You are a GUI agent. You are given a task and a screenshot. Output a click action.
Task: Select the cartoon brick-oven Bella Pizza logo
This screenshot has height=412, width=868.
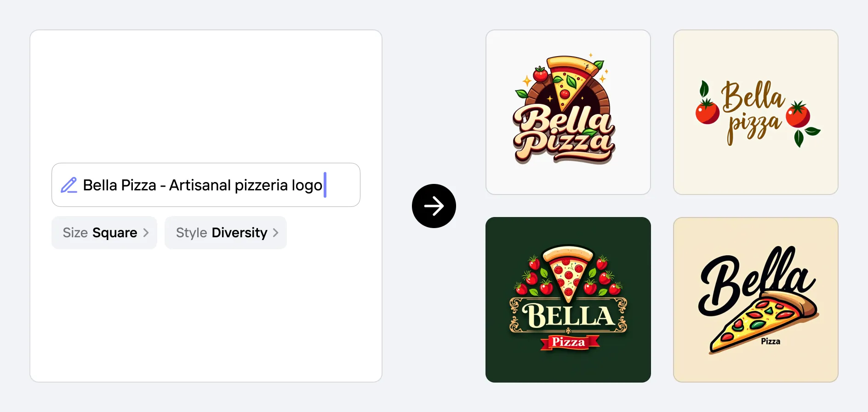click(x=568, y=112)
